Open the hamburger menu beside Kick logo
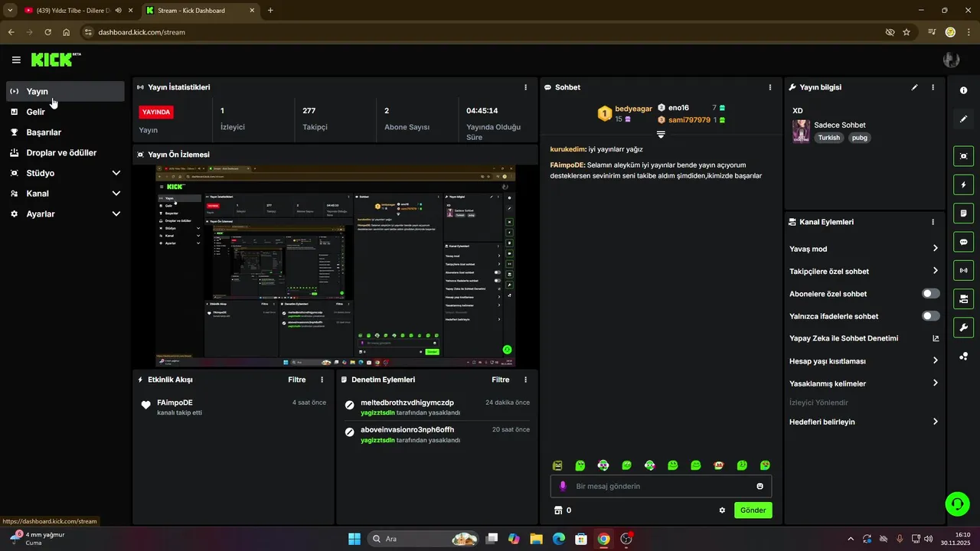The width and height of the screenshot is (980, 551). [x=16, y=60]
